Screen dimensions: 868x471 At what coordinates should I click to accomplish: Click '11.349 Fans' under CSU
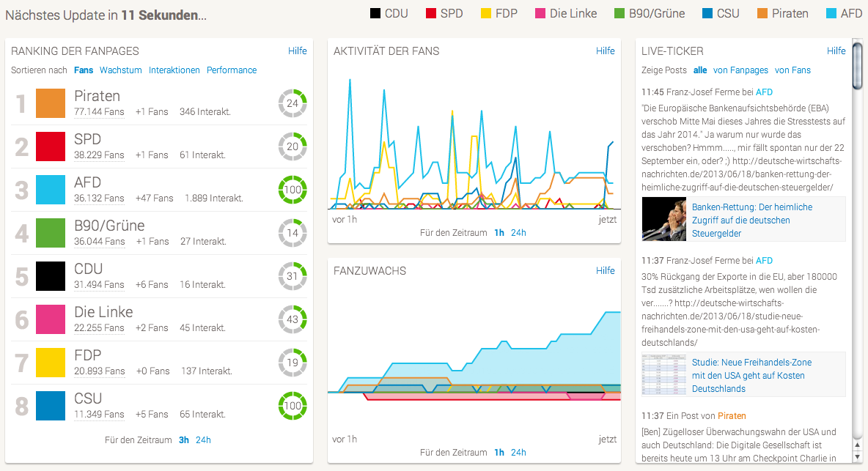pyautogui.click(x=99, y=414)
